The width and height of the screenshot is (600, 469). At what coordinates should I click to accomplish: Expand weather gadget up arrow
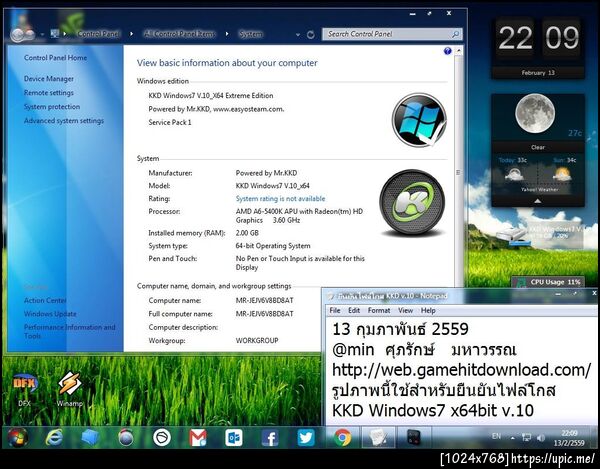(538, 201)
